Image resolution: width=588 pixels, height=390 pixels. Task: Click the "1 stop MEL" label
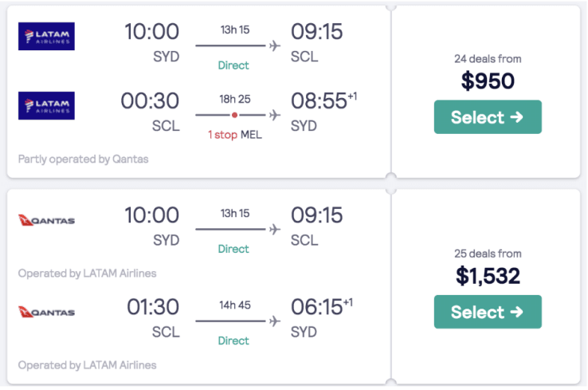click(234, 135)
